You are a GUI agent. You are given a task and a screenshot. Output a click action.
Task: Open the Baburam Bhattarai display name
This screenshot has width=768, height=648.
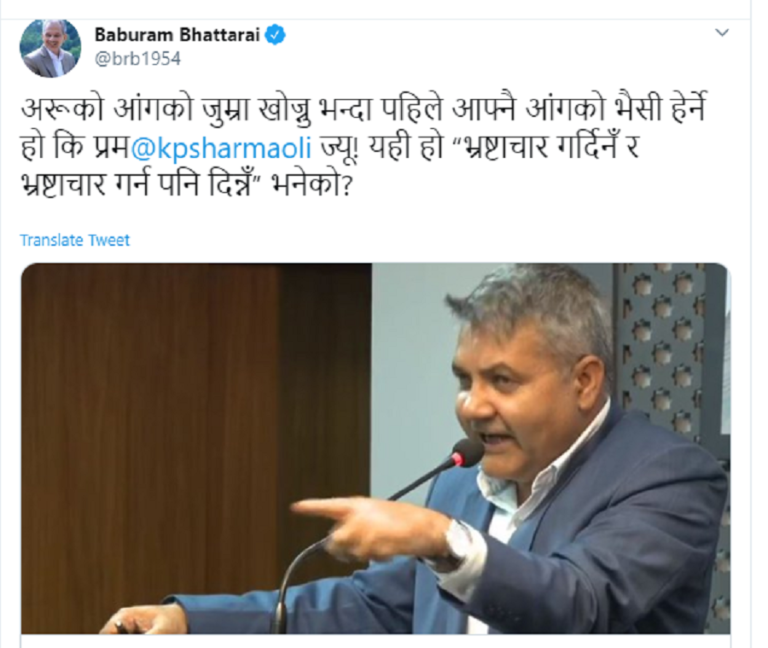tap(177, 35)
